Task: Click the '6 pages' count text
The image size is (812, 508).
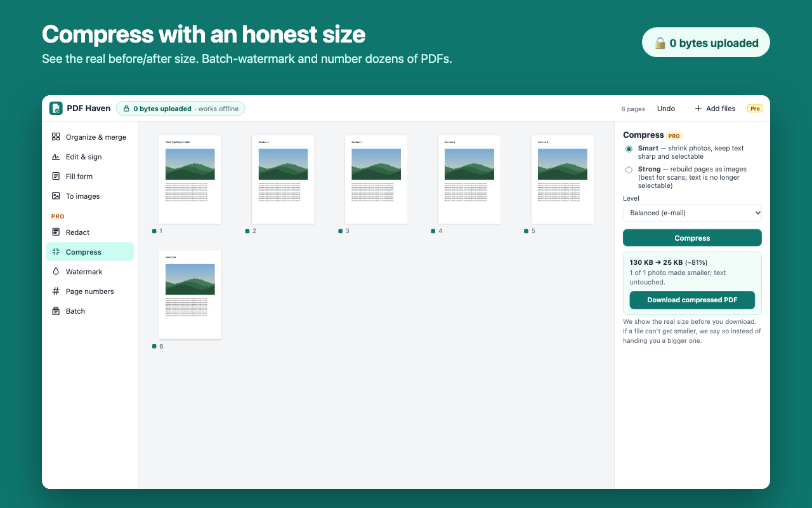Action: [633, 109]
